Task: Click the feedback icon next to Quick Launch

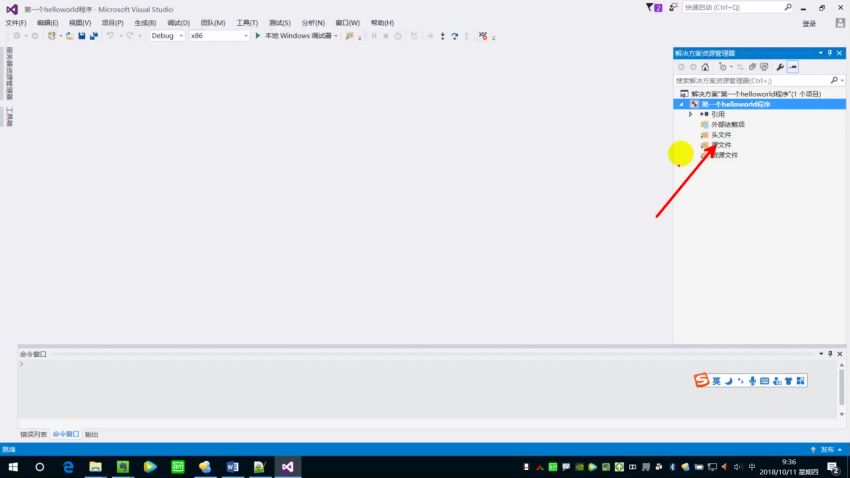Action: tap(673, 8)
